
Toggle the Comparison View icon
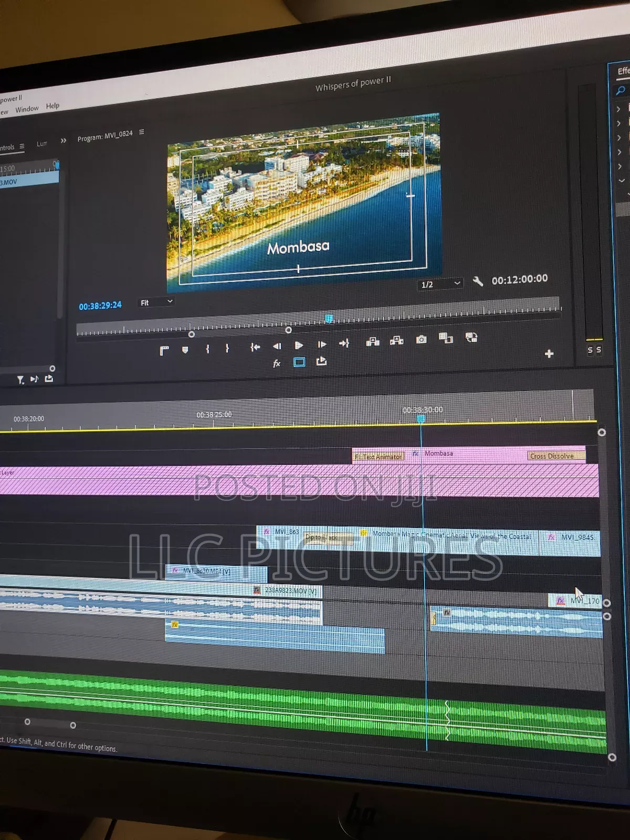tap(446, 338)
